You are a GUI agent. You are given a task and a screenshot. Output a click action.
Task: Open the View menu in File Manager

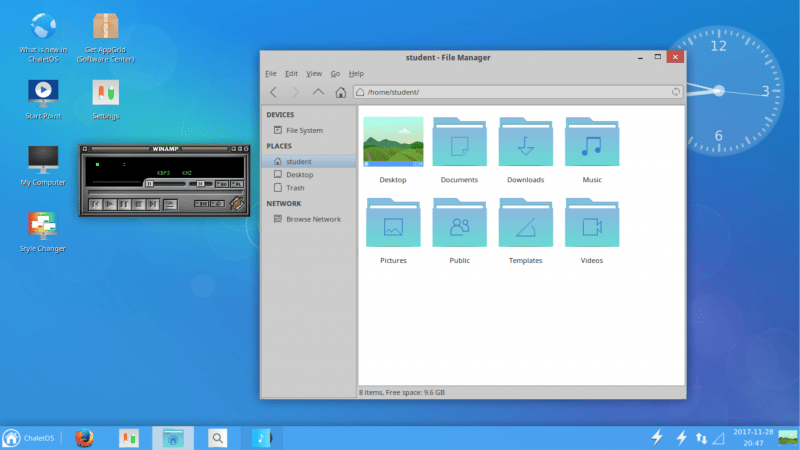coord(314,73)
